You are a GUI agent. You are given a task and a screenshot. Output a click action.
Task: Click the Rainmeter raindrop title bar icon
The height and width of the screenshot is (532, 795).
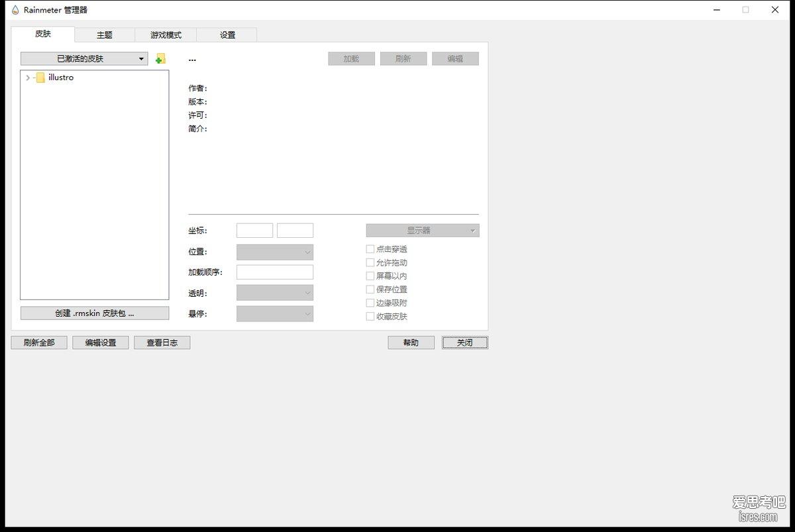click(x=15, y=10)
